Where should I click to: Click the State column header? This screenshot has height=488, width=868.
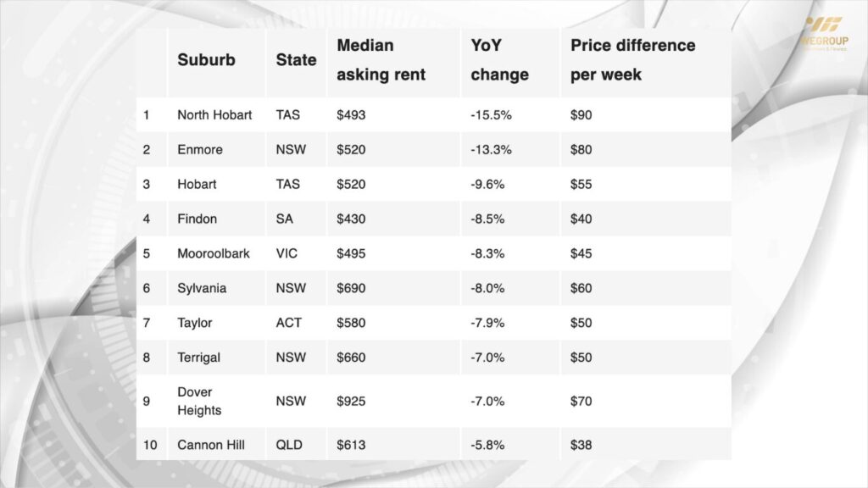[x=296, y=60]
